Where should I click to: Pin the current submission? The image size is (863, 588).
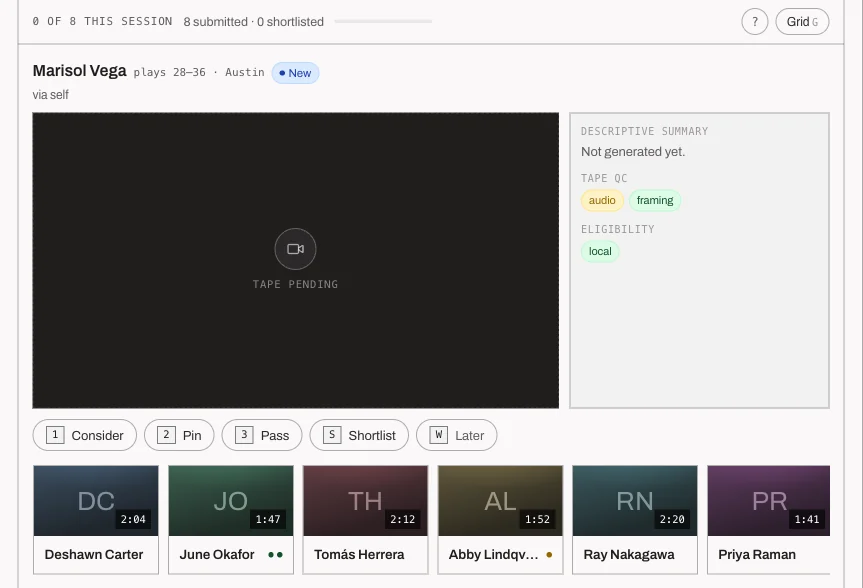(x=179, y=435)
